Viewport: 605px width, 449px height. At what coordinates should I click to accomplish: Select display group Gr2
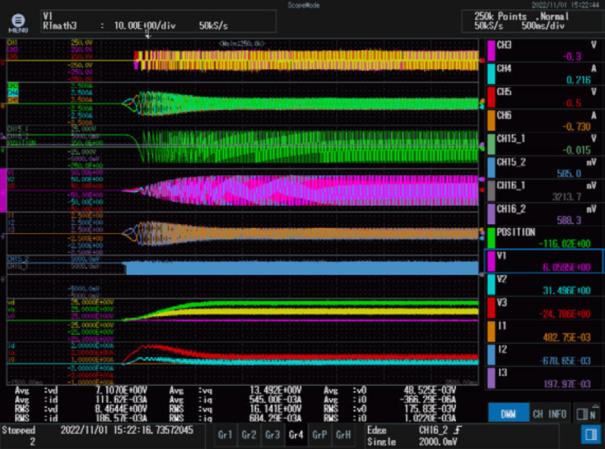[248, 435]
